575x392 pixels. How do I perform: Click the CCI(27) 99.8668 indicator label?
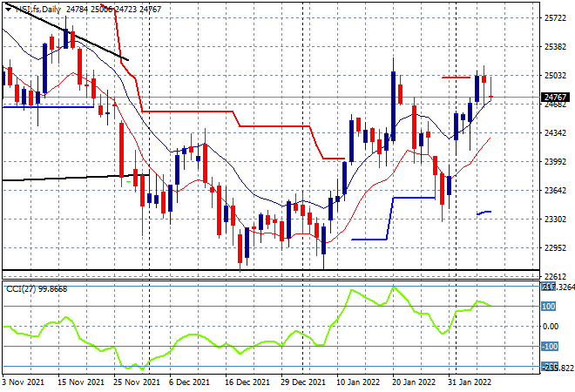point(37,289)
